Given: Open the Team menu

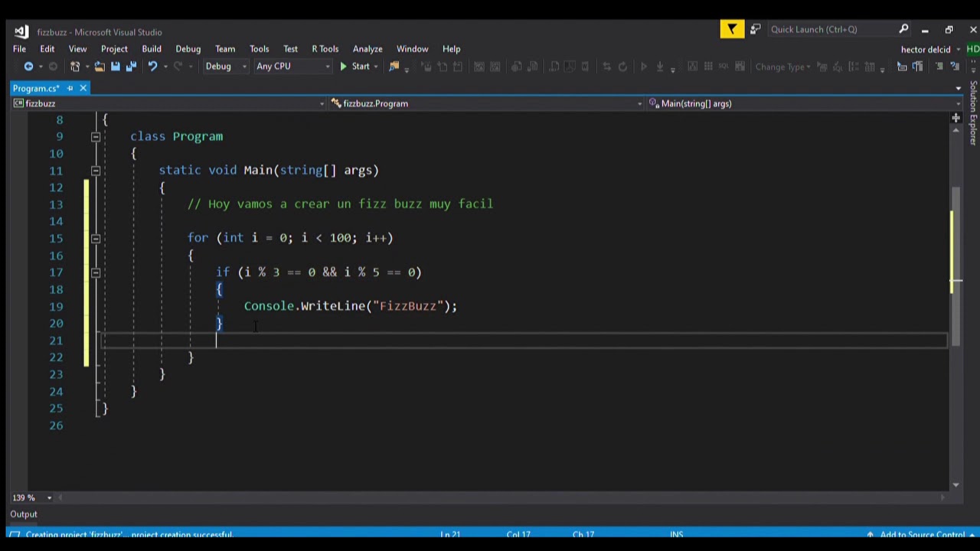Looking at the screenshot, I should pos(224,49).
